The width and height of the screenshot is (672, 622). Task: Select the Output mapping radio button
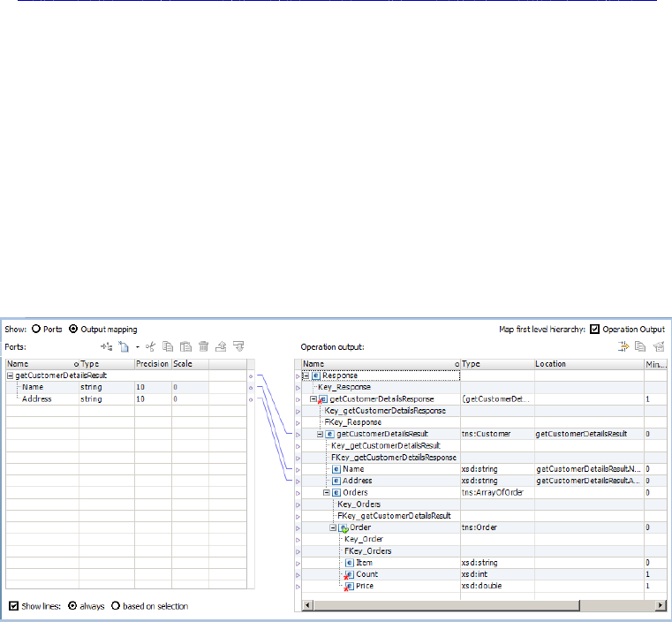73,329
